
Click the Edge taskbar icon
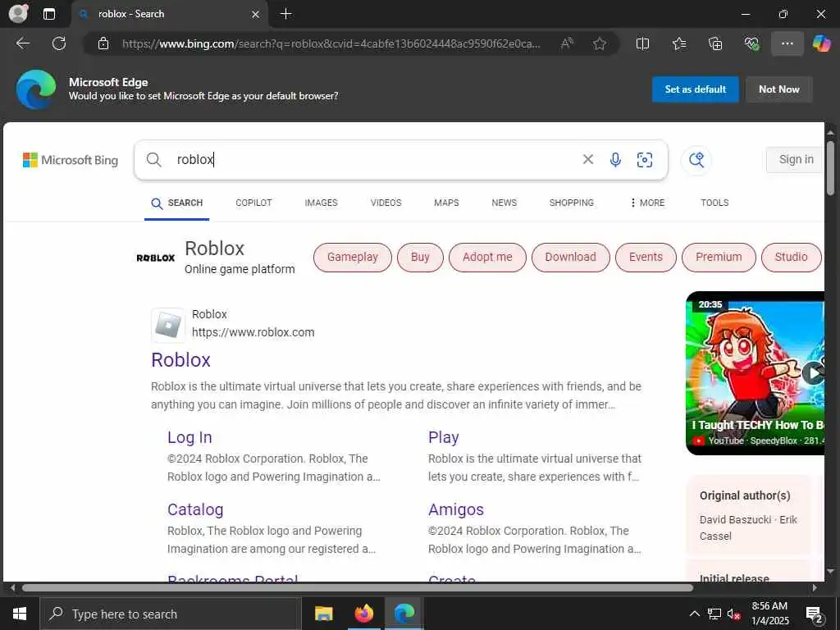point(404,614)
